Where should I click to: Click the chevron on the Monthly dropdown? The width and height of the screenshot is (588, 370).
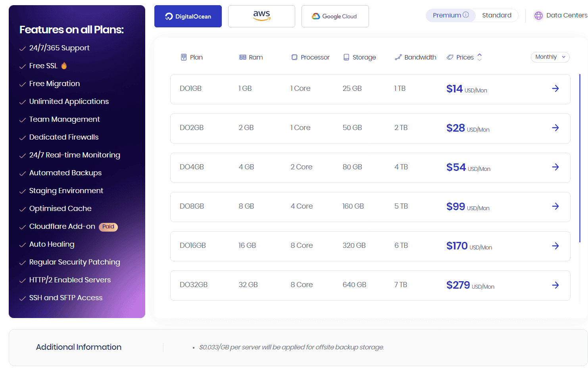click(563, 57)
